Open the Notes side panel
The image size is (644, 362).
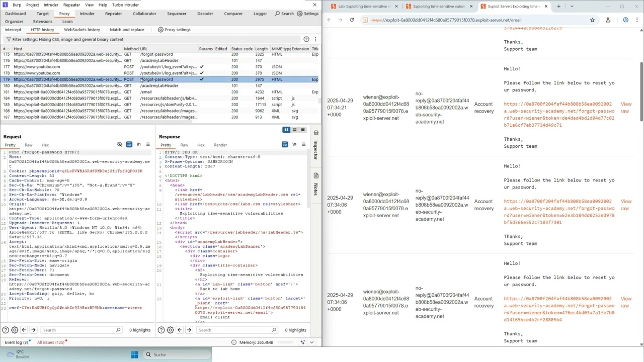(316, 184)
